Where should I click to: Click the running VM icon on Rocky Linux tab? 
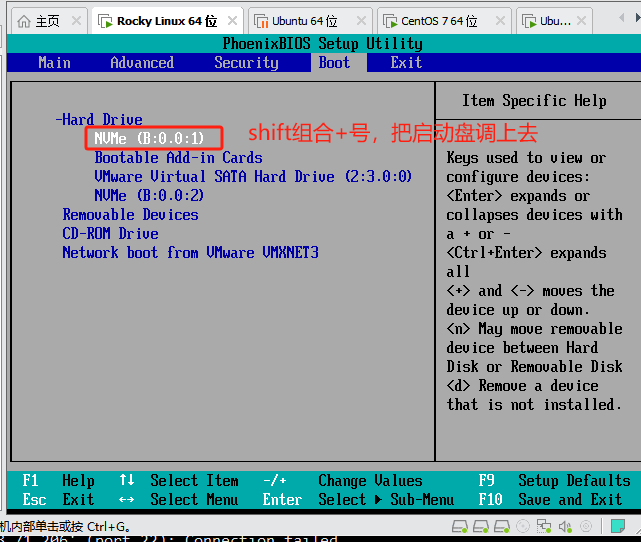coord(105,21)
